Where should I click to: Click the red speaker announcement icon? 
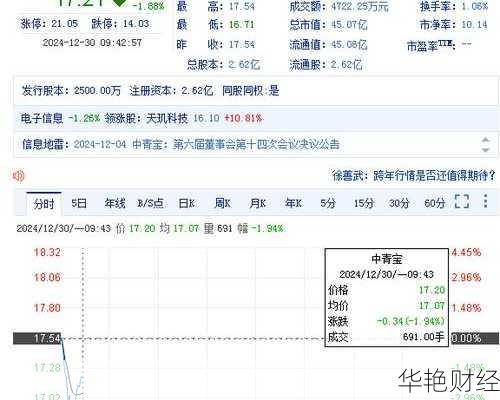coord(19,175)
